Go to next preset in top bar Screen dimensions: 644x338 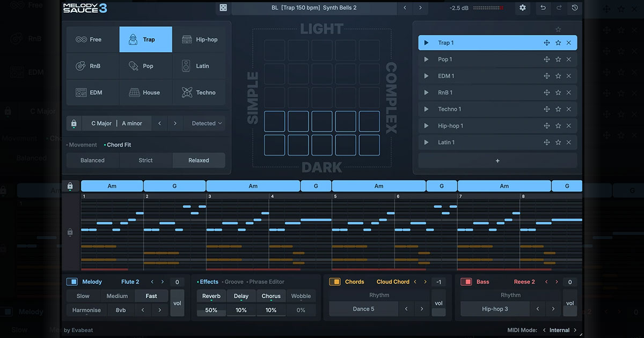tap(420, 8)
